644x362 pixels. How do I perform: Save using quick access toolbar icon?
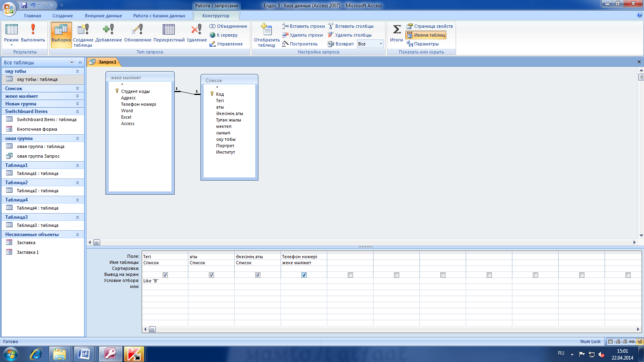coord(24,5)
